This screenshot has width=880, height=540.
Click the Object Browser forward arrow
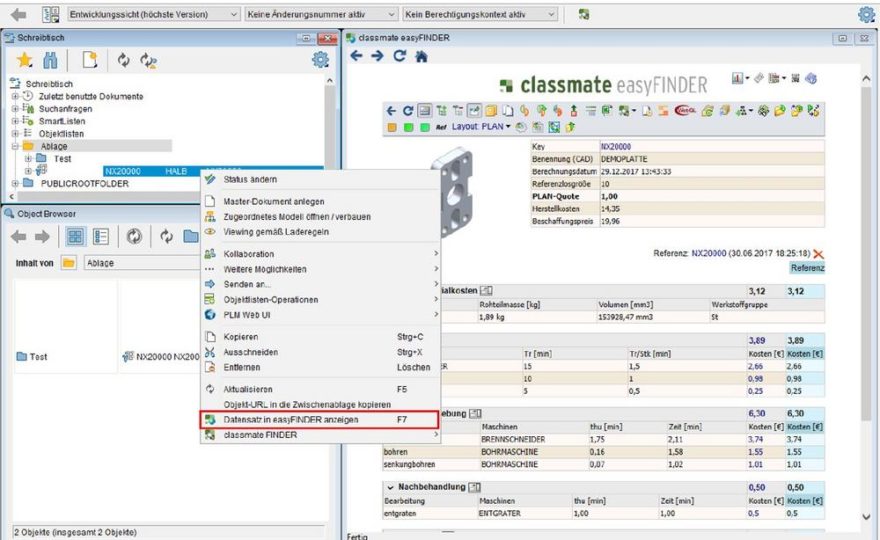[42, 237]
